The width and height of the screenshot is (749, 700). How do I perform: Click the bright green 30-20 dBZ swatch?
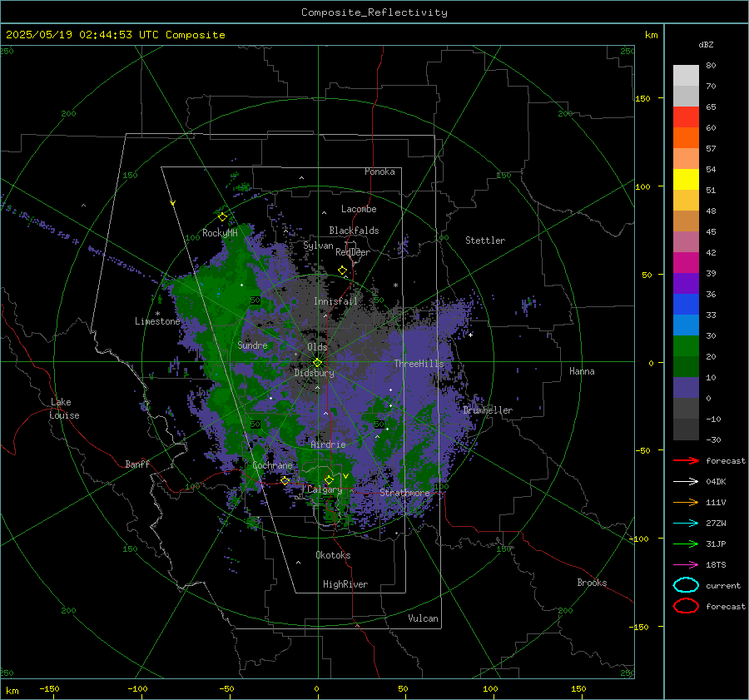coord(686,346)
